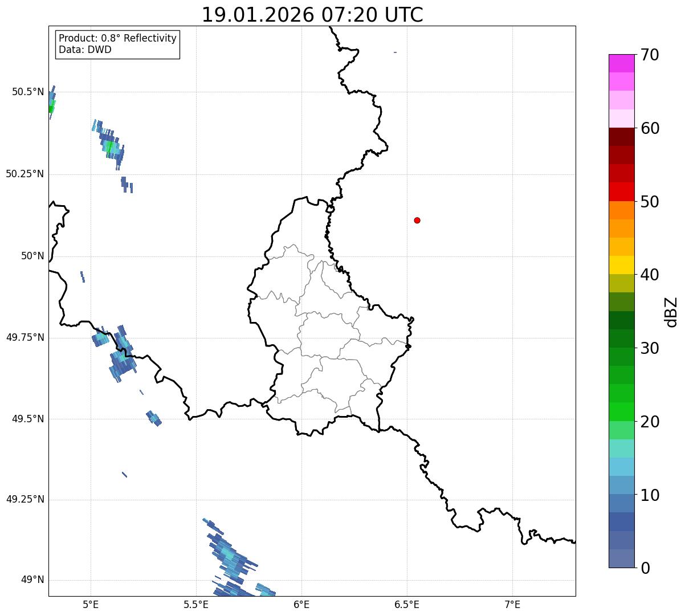
Task: Click the 49.5°N latitude tick label
Action: (x=28, y=419)
